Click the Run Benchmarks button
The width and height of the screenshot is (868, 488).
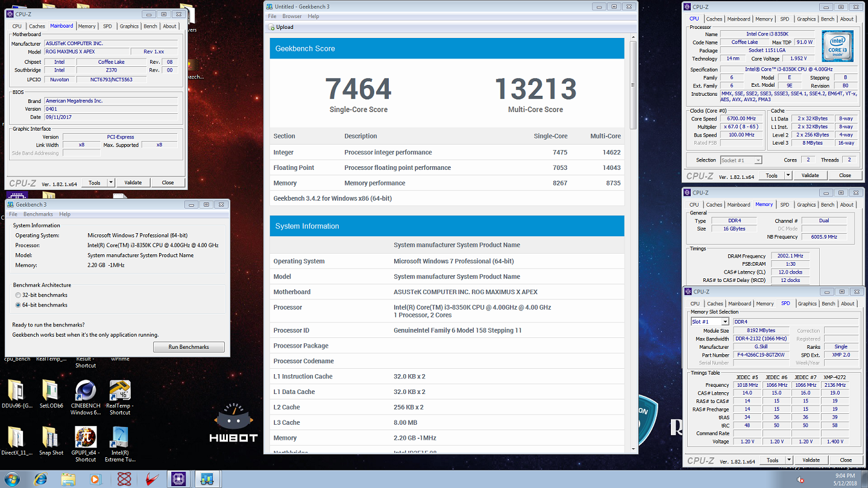[x=189, y=347]
